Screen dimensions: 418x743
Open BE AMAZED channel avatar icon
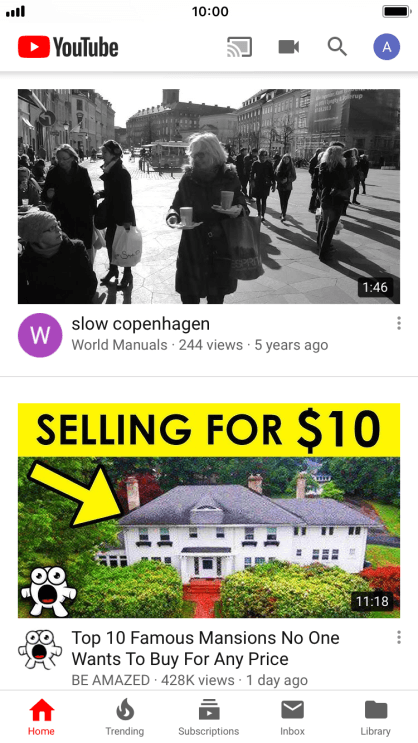(40, 649)
